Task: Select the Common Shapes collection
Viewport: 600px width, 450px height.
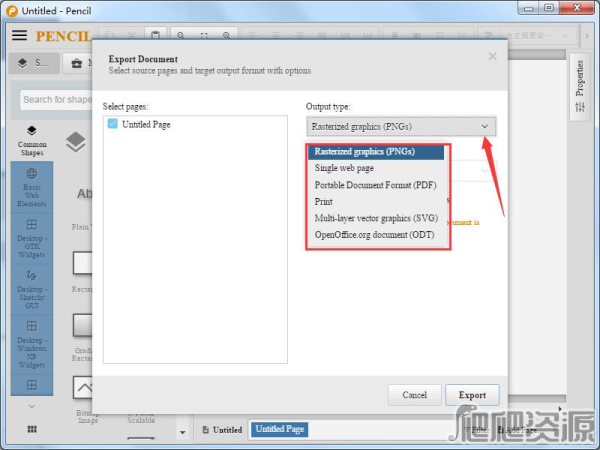Action: (x=32, y=138)
